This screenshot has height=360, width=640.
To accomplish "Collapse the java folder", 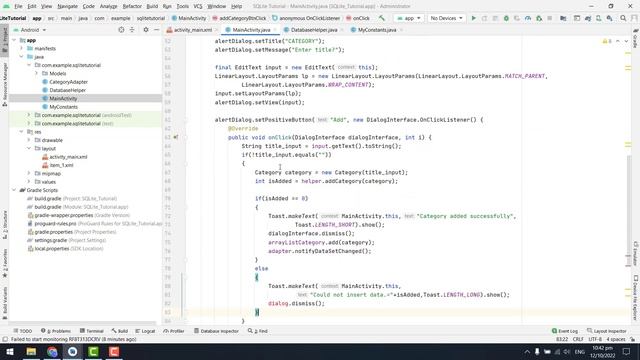I will 22,57.
